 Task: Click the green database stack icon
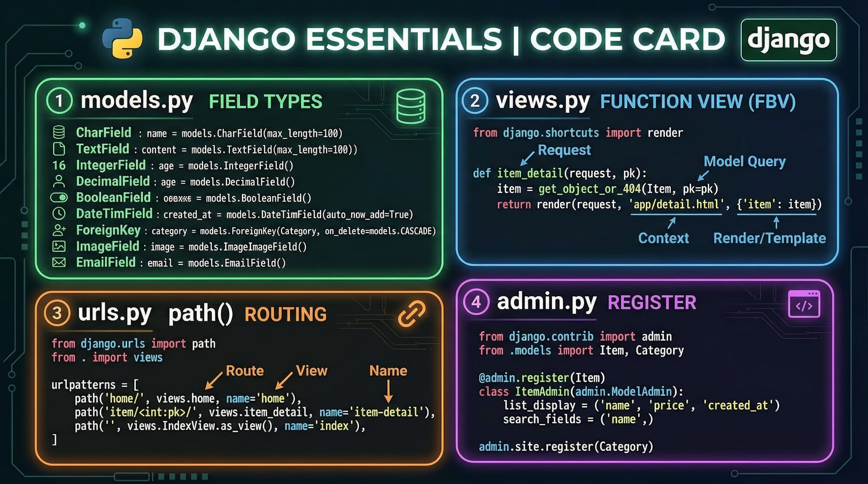pos(411,106)
